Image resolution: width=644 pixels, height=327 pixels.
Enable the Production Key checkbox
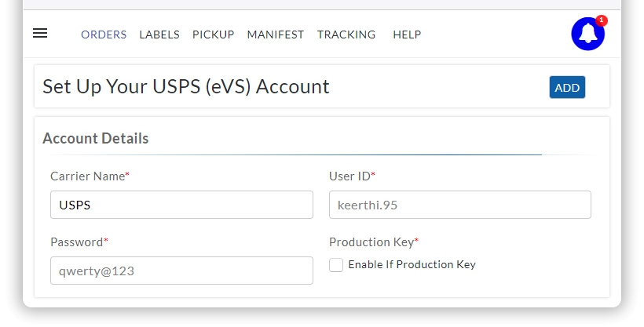tap(336, 265)
